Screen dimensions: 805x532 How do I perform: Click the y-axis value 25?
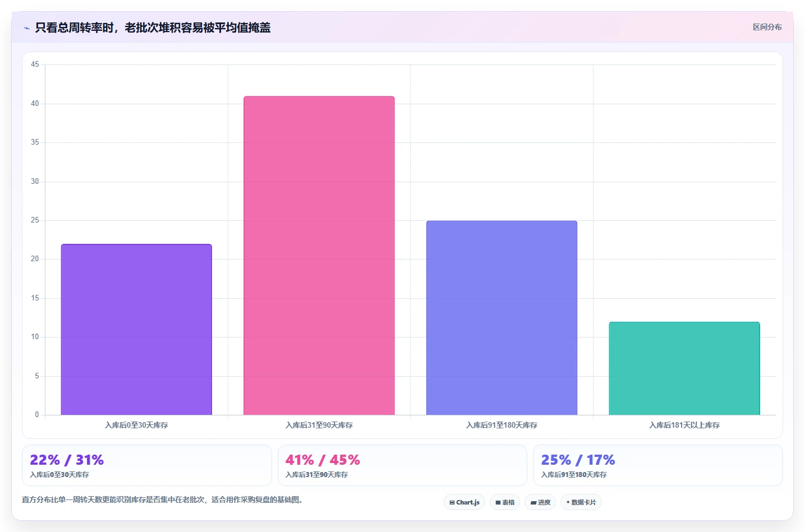pyautogui.click(x=35, y=220)
